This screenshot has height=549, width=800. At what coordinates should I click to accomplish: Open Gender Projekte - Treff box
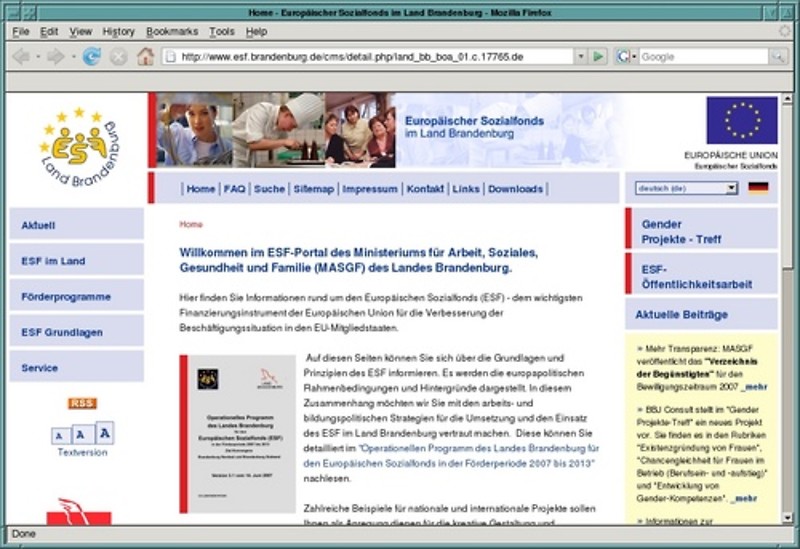pos(702,229)
